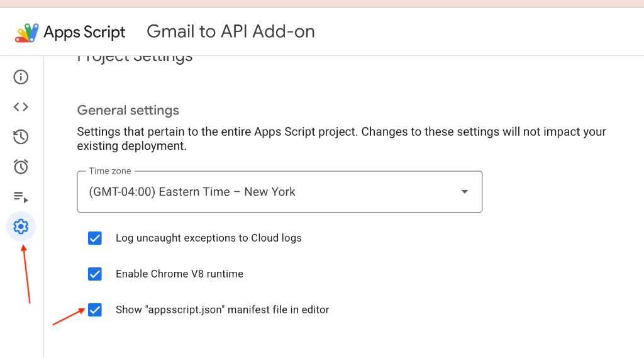
Task: Toggle Enable Chrome V8 runtime checkbox
Action: pos(95,274)
